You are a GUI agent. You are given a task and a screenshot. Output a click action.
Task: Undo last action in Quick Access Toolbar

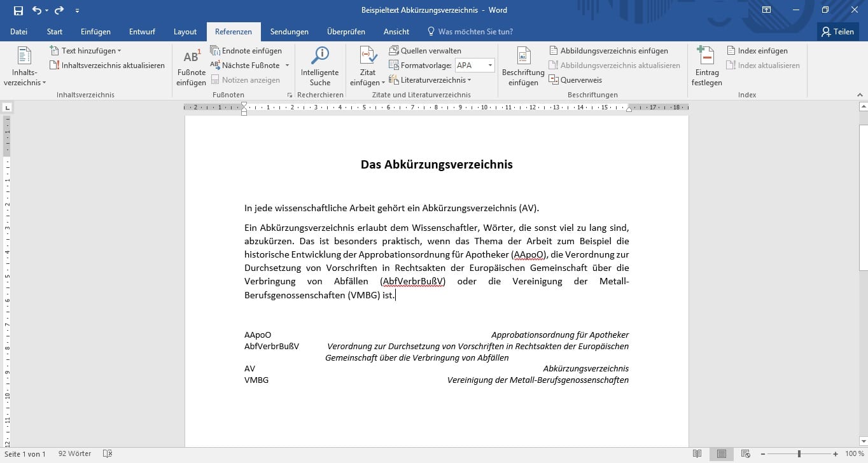tap(37, 10)
